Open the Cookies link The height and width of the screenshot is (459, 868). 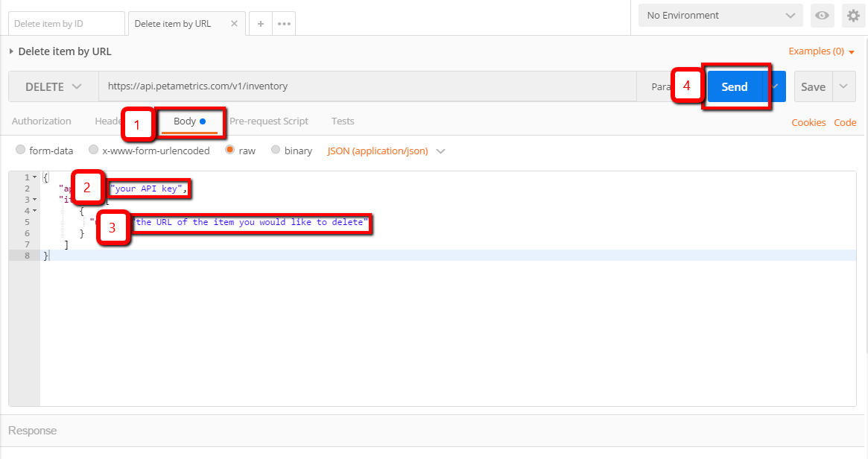coord(808,122)
